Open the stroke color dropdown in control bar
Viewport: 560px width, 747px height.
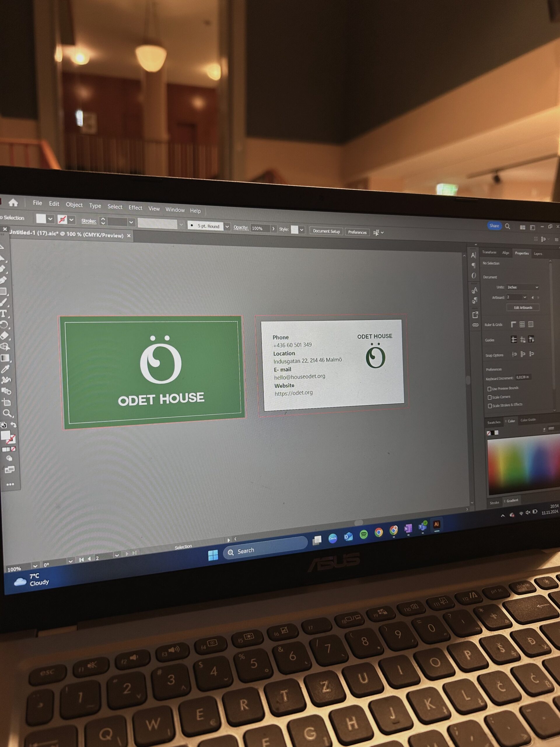click(71, 220)
